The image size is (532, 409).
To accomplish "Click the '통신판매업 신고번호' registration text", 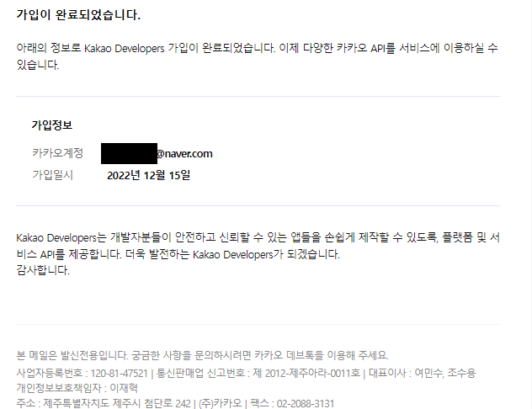I will click(x=200, y=373).
